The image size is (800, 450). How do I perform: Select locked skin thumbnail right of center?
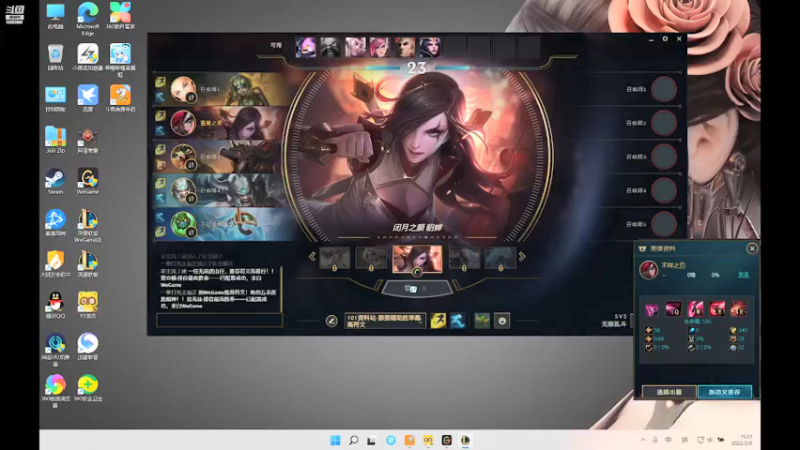(x=464, y=258)
